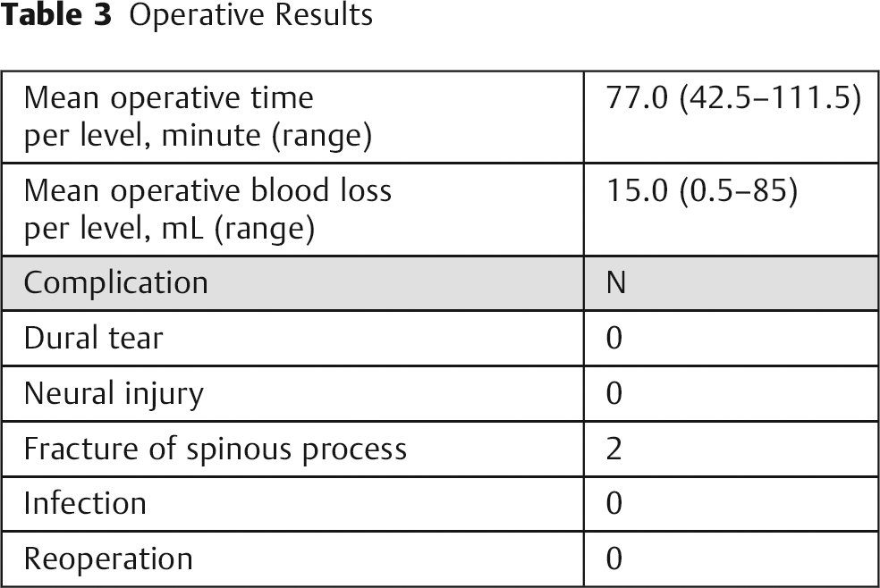Click the Table 3 Operative Results title
The height and width of the screenshot is (588, 880).
coord(186,14)
